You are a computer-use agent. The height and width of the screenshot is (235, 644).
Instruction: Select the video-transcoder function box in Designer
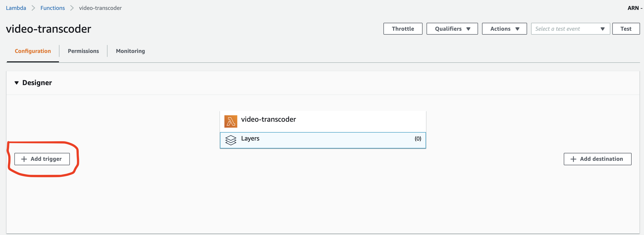tap(323, 121)
